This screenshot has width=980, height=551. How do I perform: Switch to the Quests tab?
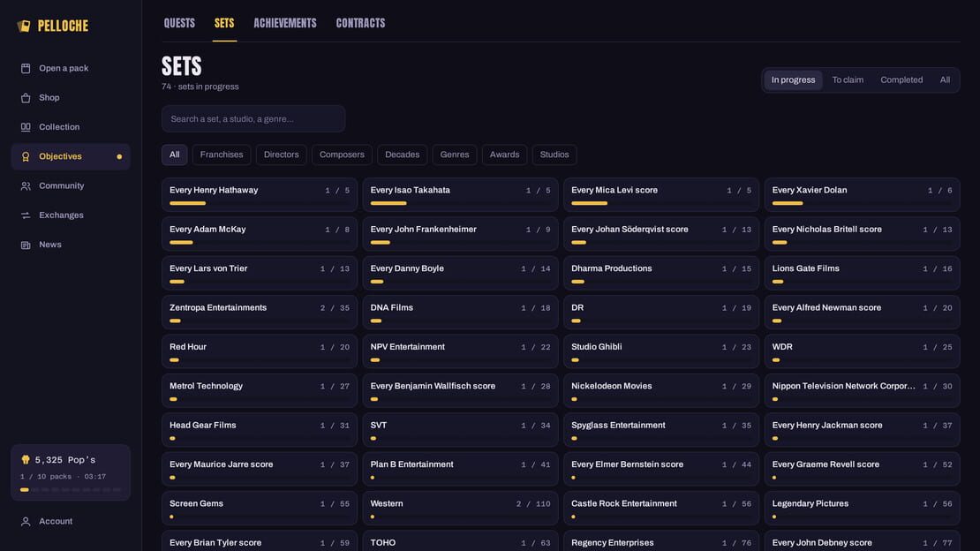tap(179, 23)
